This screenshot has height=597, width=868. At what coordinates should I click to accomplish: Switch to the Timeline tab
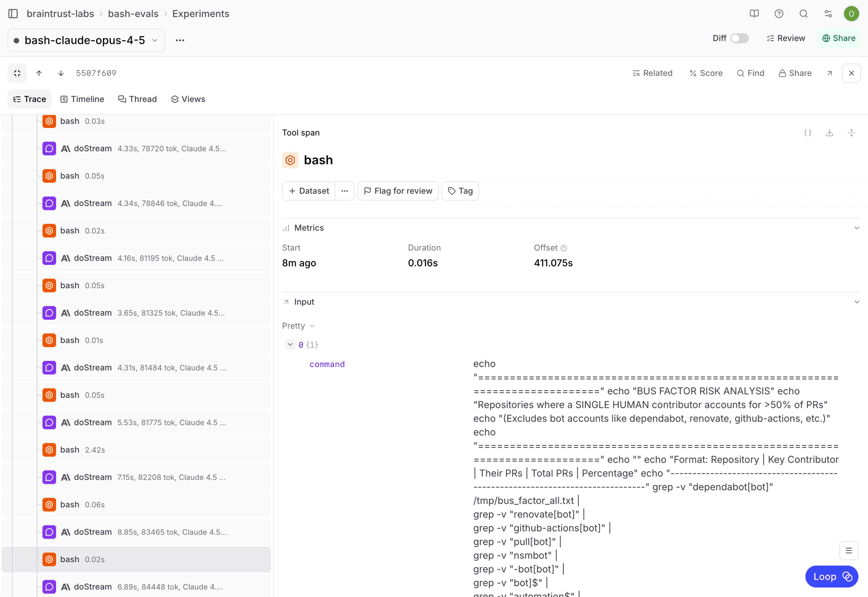82,99
